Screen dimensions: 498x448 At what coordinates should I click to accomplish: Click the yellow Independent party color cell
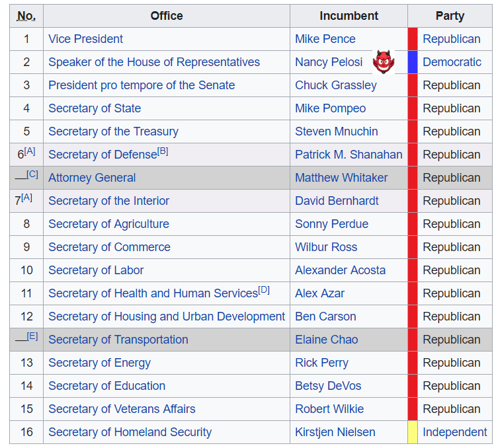tap(413, 432)
